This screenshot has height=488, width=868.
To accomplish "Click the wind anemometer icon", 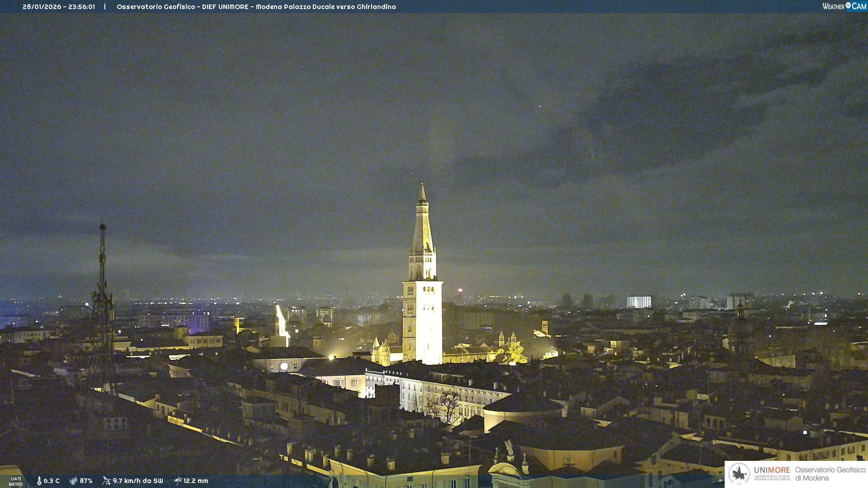I will [x=106, y=481].
